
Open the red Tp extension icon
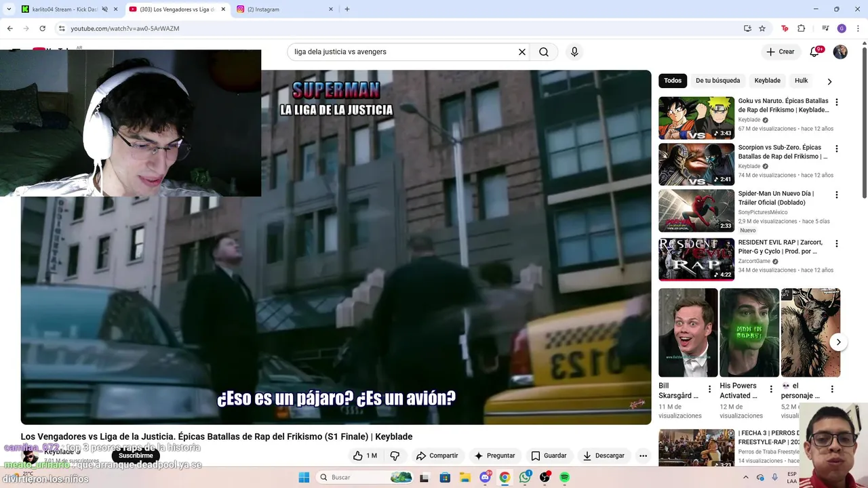tap(785, 28)
